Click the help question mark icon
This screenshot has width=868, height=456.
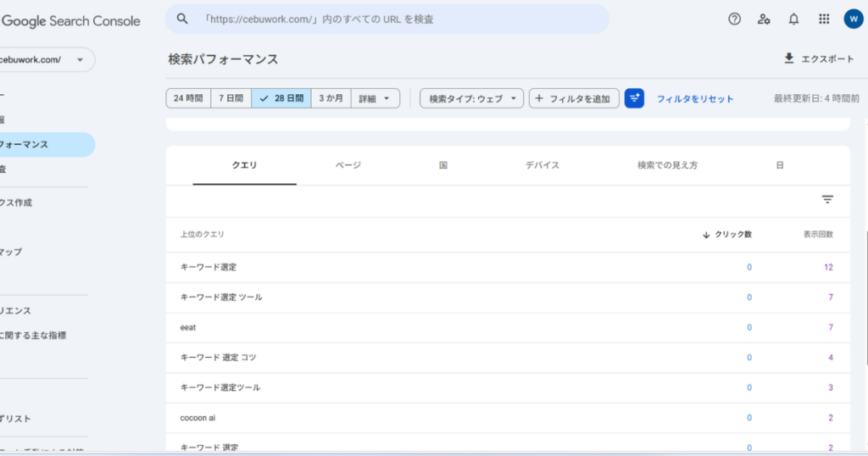735,19
